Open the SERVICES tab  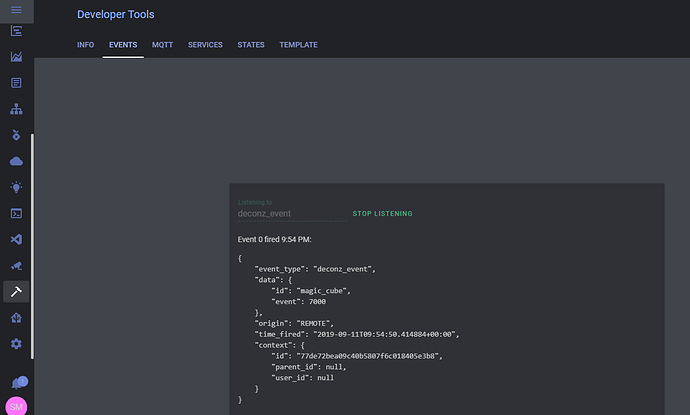[205, 45]
